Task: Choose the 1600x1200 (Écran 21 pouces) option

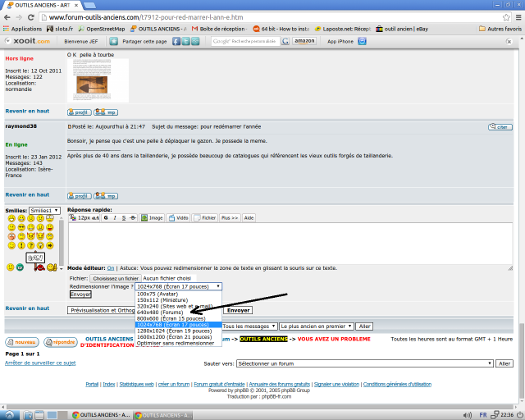Action: 179,337
